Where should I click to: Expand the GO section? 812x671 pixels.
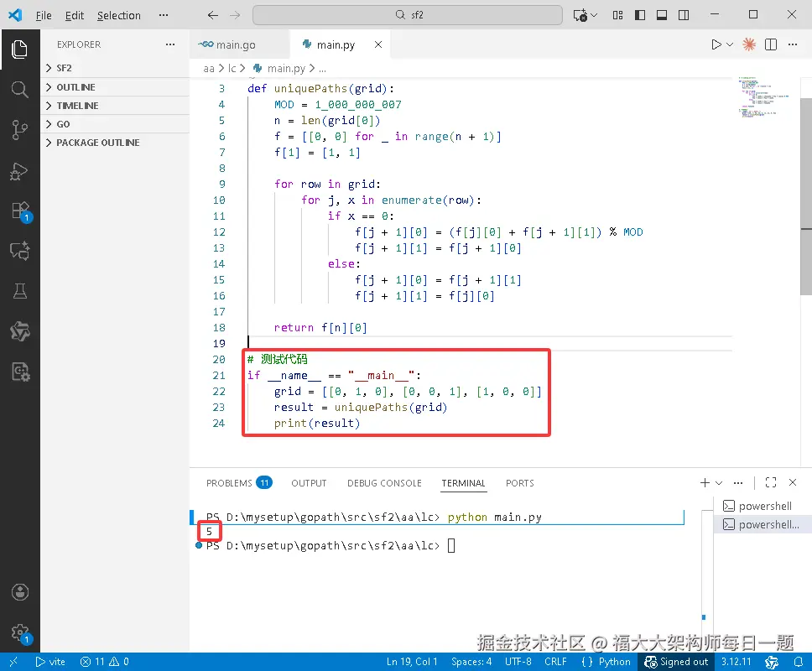tap(114, 124)
